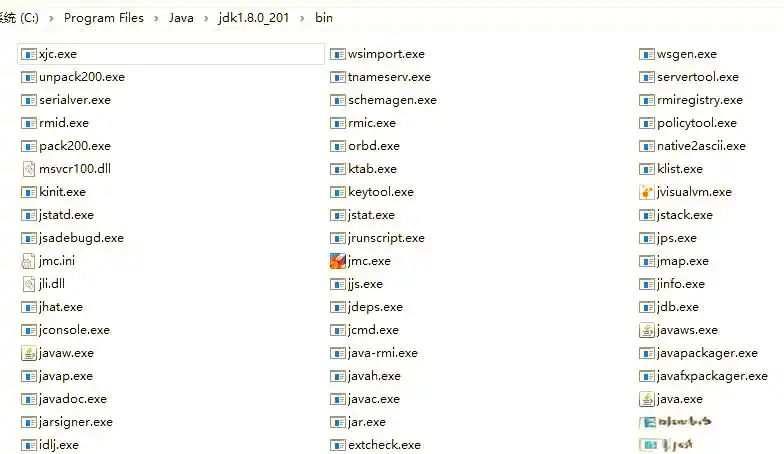Screen dimensions: 784x454
Task: Select the file name kinit.exe
Action: [62, 192]
